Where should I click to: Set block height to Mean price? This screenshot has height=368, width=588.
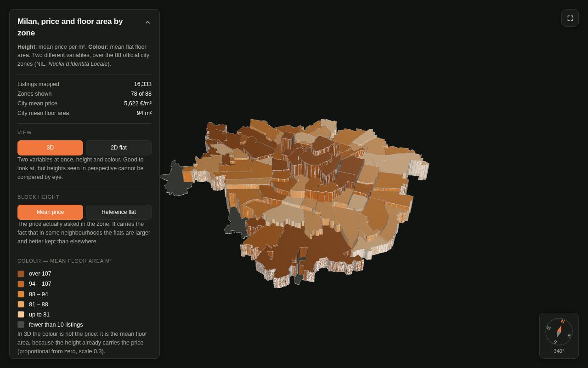[x=50, y=212]
